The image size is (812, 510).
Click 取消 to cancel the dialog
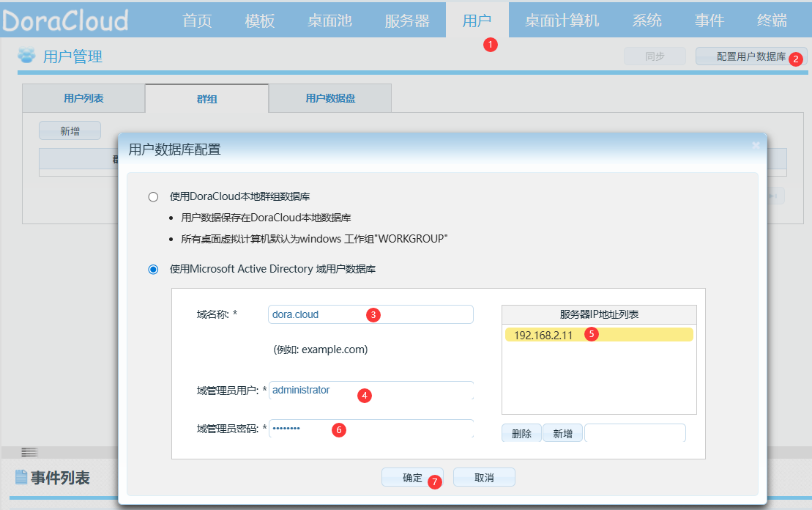tap(484, 478)
